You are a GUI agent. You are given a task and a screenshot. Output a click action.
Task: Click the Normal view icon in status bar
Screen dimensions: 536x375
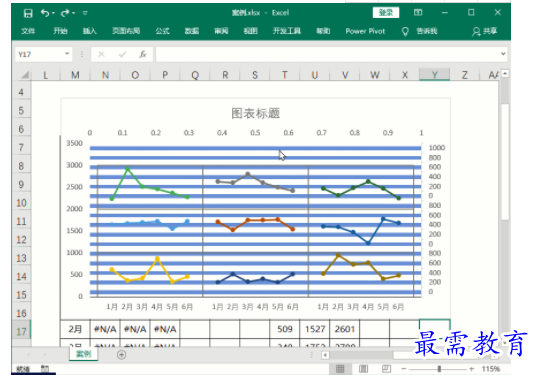coord(340,369)
